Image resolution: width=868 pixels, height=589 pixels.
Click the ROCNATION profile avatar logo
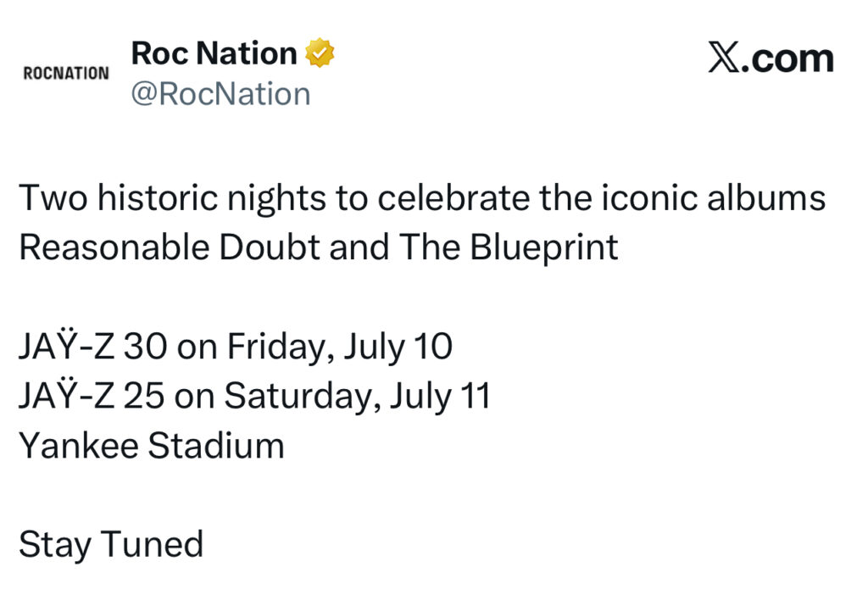coord(66,73)
